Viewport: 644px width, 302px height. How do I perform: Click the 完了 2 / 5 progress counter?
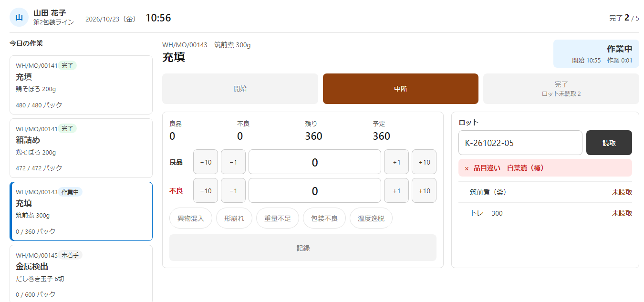624,18
